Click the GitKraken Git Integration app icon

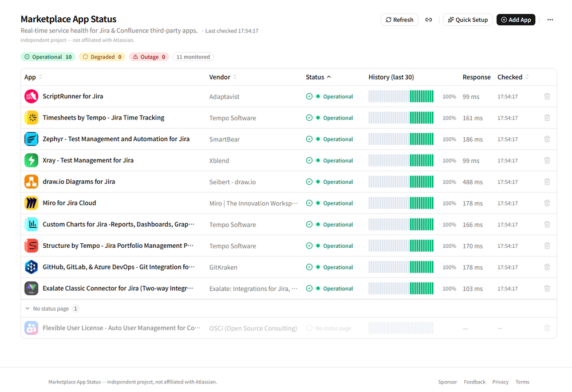[31, 267]
